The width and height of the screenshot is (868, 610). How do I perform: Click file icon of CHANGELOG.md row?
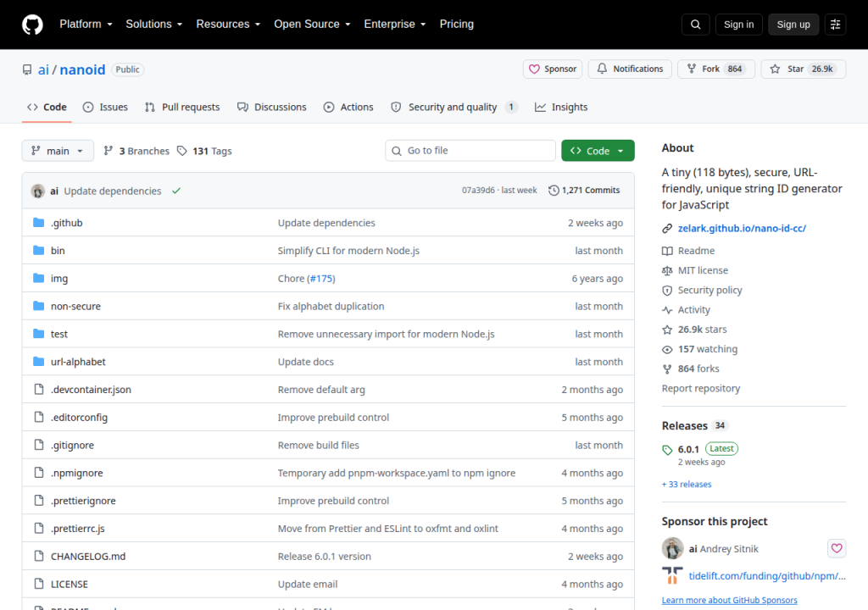pos(39,556)
